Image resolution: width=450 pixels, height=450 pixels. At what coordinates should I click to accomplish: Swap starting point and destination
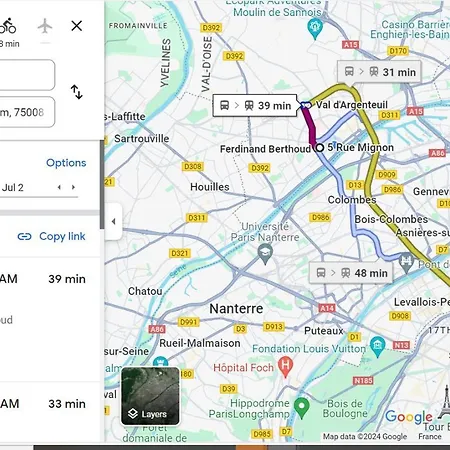77,92
